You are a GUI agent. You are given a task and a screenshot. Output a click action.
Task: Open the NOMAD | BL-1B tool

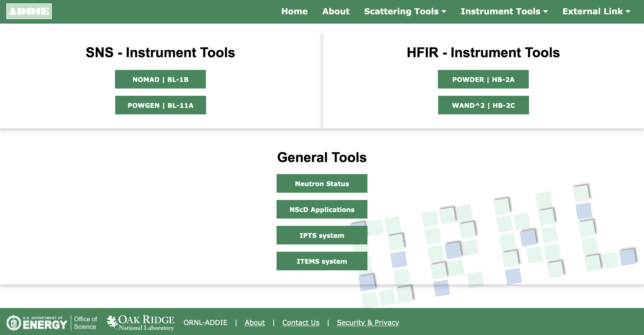point(160,79)
